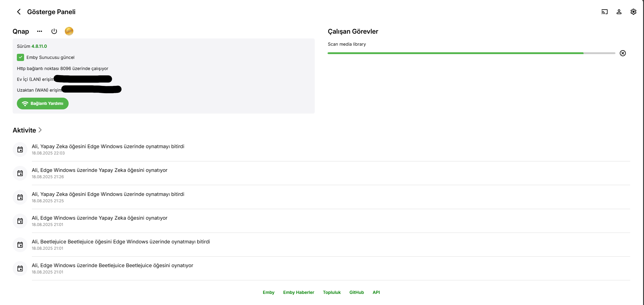
Task: Open the Emby Haberler footer link
Action: click(299, 292)
